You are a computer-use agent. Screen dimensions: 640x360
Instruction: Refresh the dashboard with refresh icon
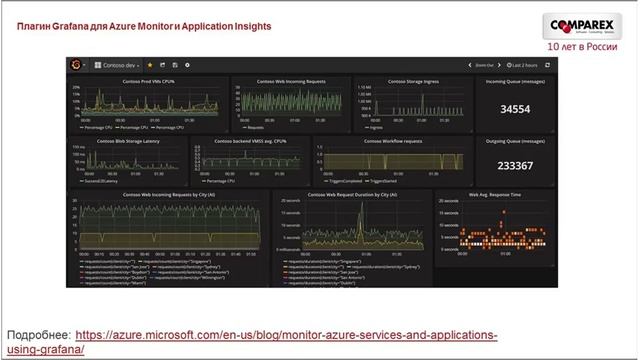pos(547,65)
